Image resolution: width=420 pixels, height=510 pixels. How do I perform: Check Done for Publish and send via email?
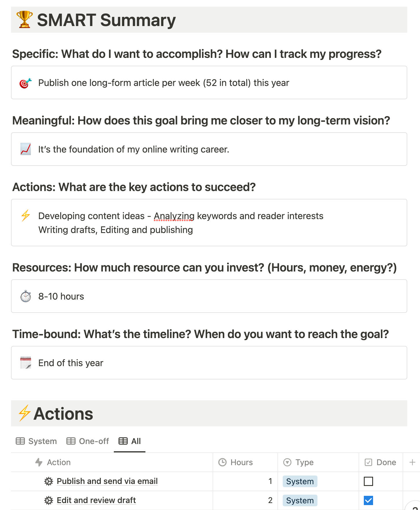[x=368, y=481]
